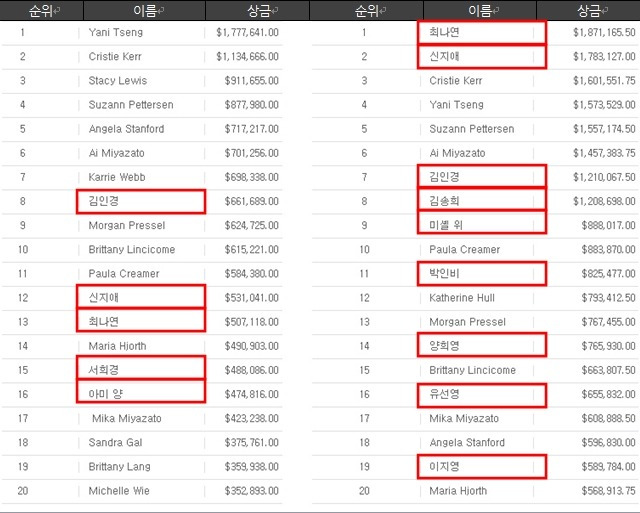This screenshot has width=640, height=513.
Task: Click the $1,777,641.00 prize amount cell
Action: pos(247,32)
